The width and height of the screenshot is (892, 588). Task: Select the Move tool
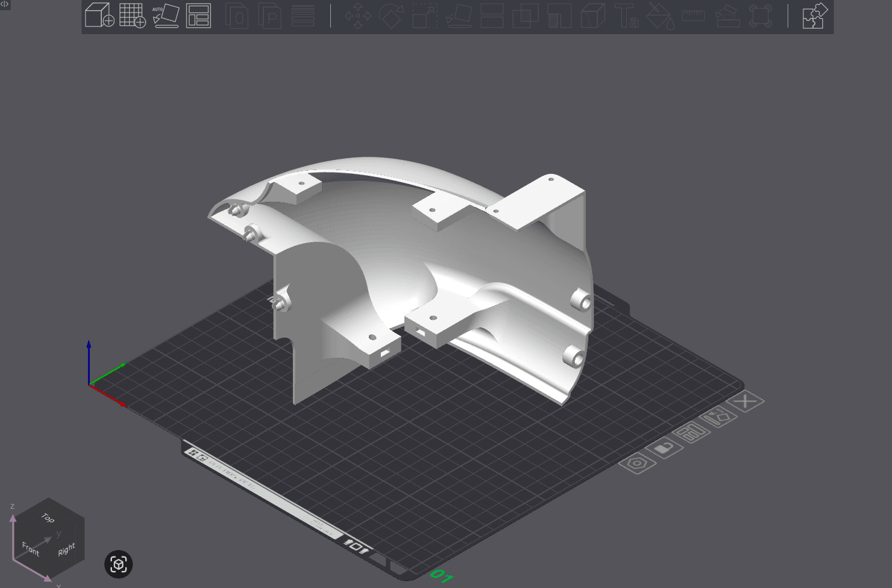tap(358, 16)
